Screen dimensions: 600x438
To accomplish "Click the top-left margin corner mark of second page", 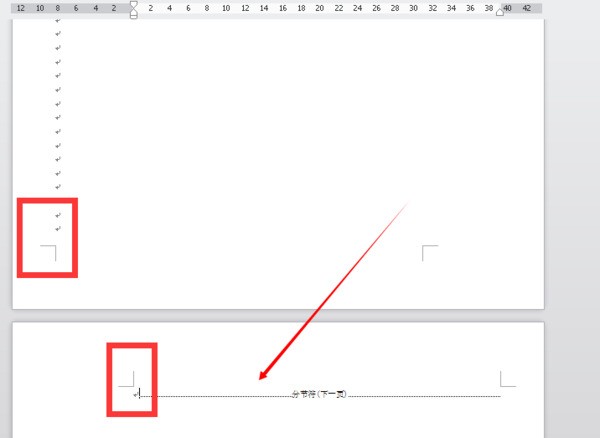I will [126, 379].
